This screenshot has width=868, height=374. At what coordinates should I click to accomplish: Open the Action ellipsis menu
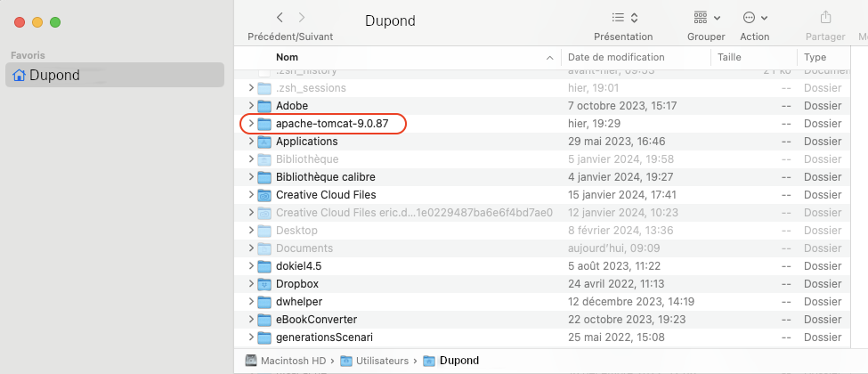pos(755,18)
